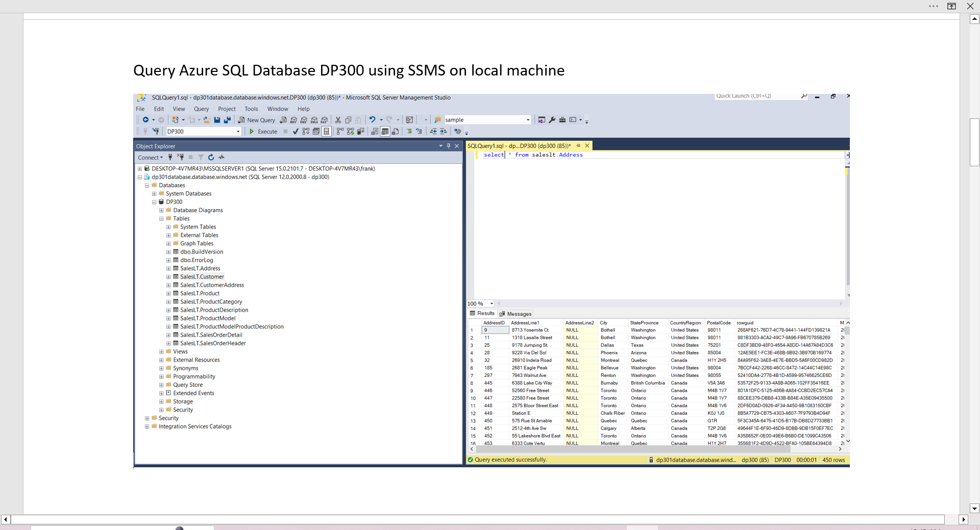The height and width of the screenshot is (530, 980).
Task: Increase the line indent
Action: [444, 131]
